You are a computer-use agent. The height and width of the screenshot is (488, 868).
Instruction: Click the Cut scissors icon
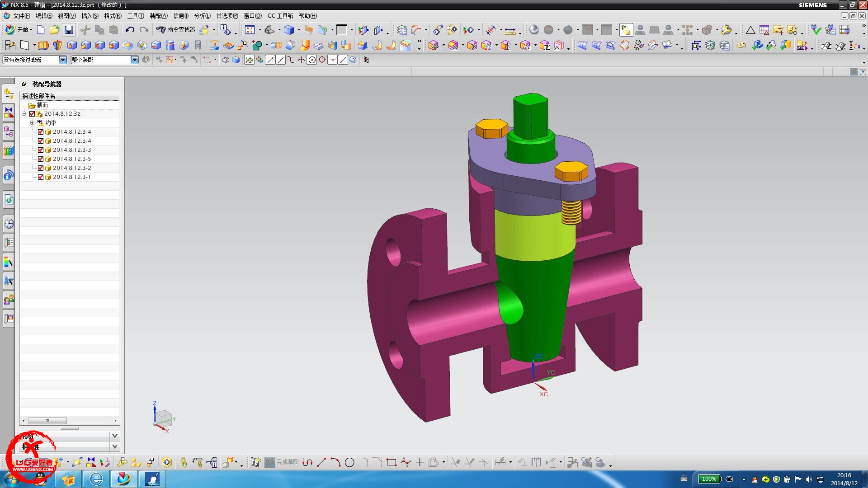pyautogui.click(x=85, y=30)
